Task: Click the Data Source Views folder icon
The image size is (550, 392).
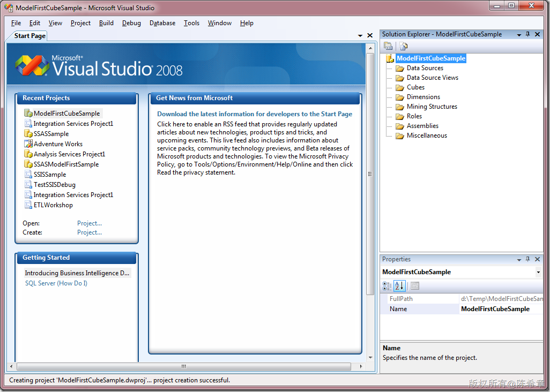Action: (x=399, y=78)
